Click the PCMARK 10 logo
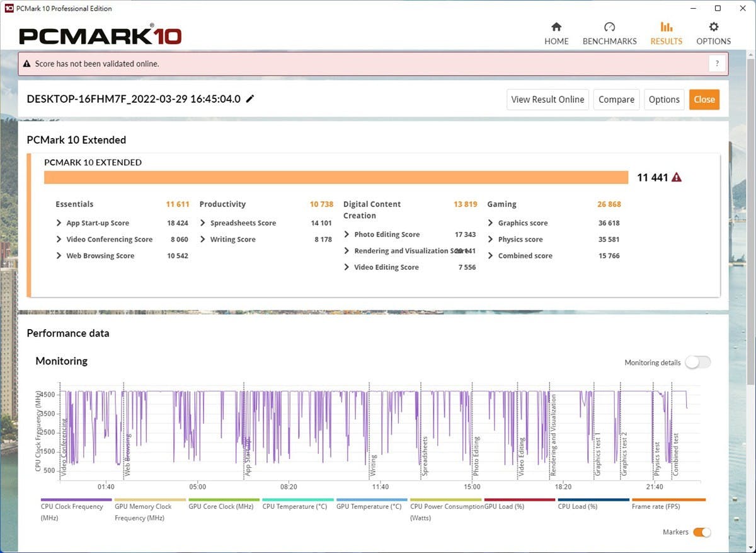This screenshot has width=756, height=553. [100, 35]
